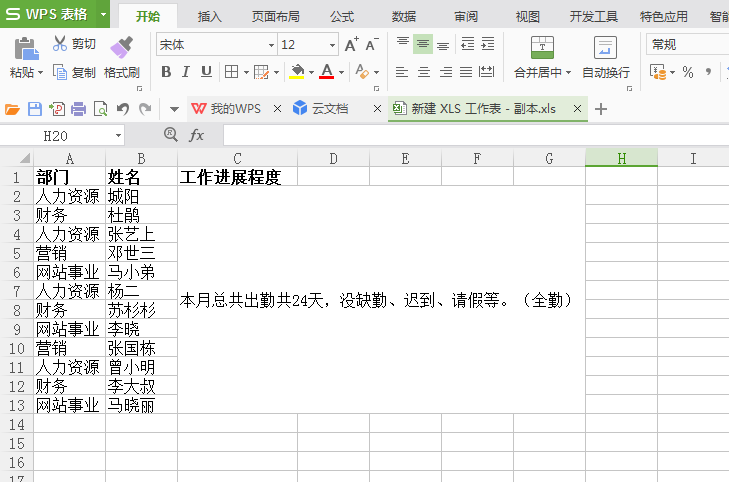
Task: Close the 云文档 tab
Action: (378, 109)
